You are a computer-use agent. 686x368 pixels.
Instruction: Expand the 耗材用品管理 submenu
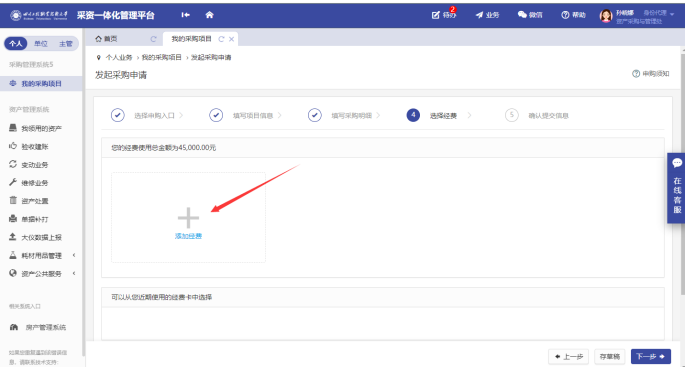point(74,255)
